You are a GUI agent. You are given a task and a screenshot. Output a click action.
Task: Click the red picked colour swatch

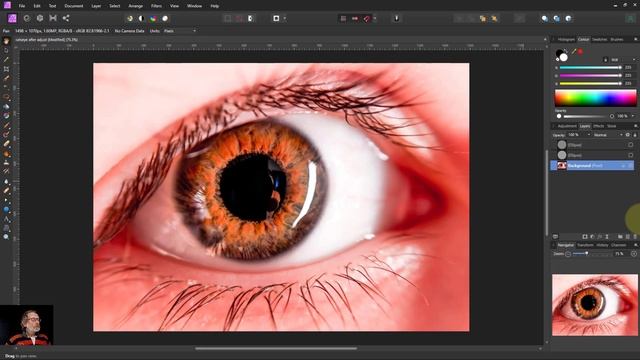(x=580, y=52)
